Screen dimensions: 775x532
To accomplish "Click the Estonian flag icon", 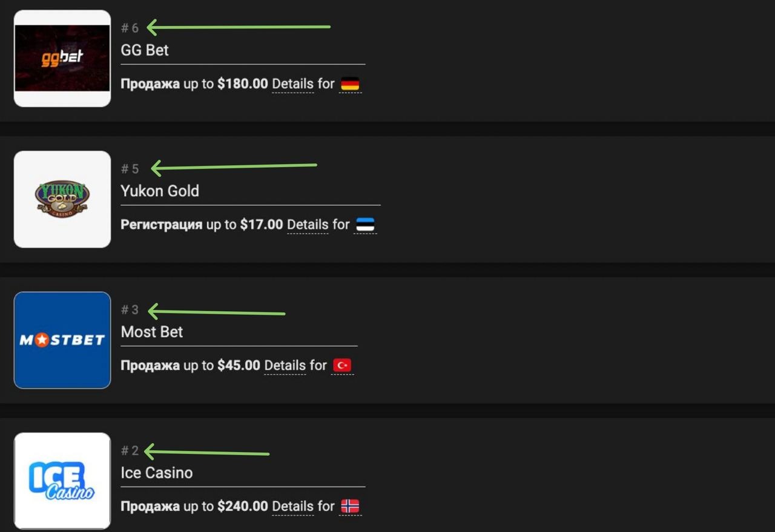I will pos(365,225).
